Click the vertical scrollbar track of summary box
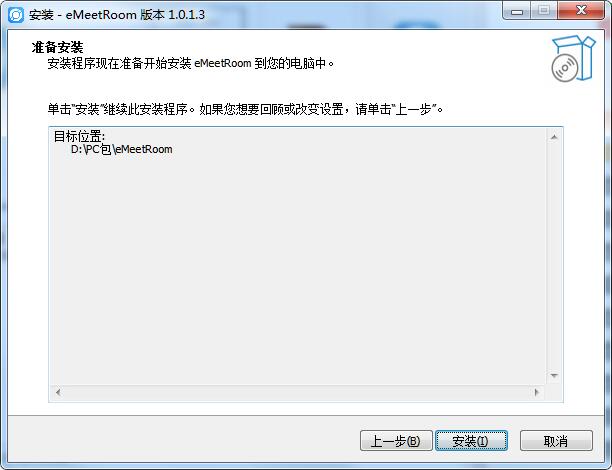Screen dimensions: 612x470 (x=554, y=256)
